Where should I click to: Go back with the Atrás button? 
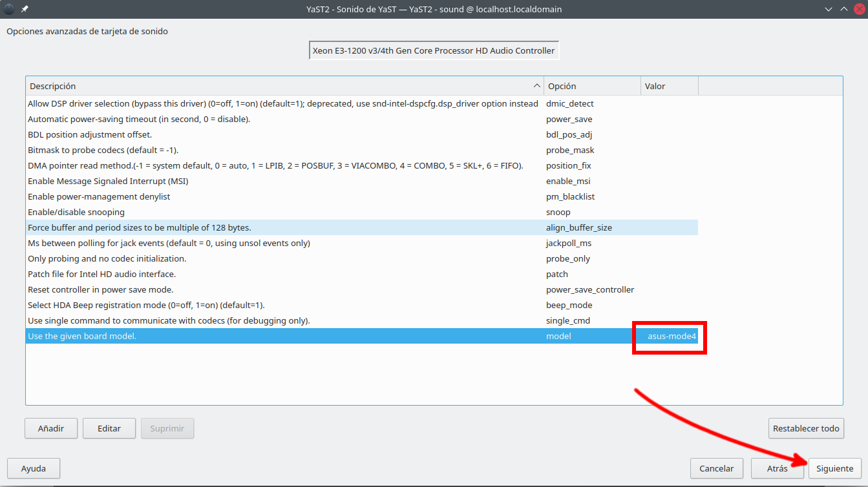[777, 468]
